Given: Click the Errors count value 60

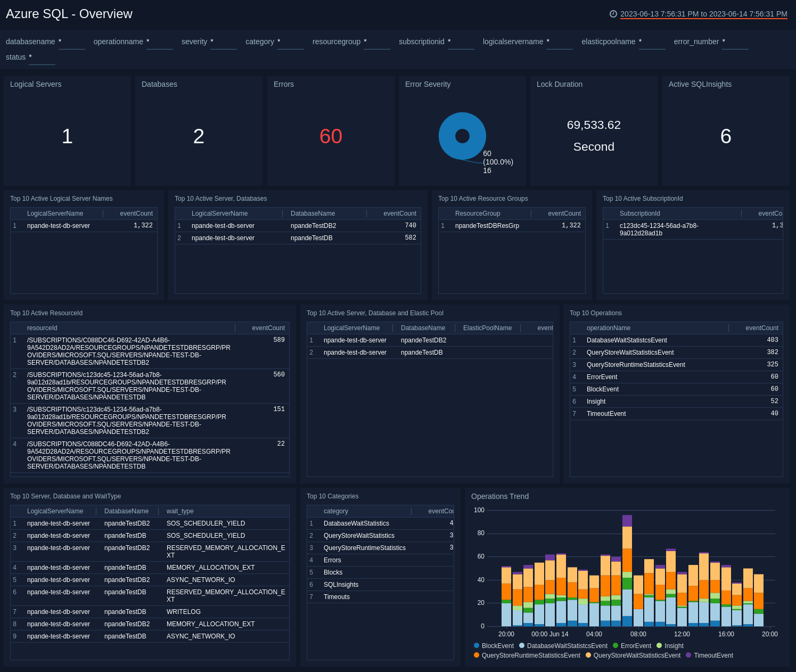Looking at the screenshot, I should pyautogui.click(x=331, y=136).
